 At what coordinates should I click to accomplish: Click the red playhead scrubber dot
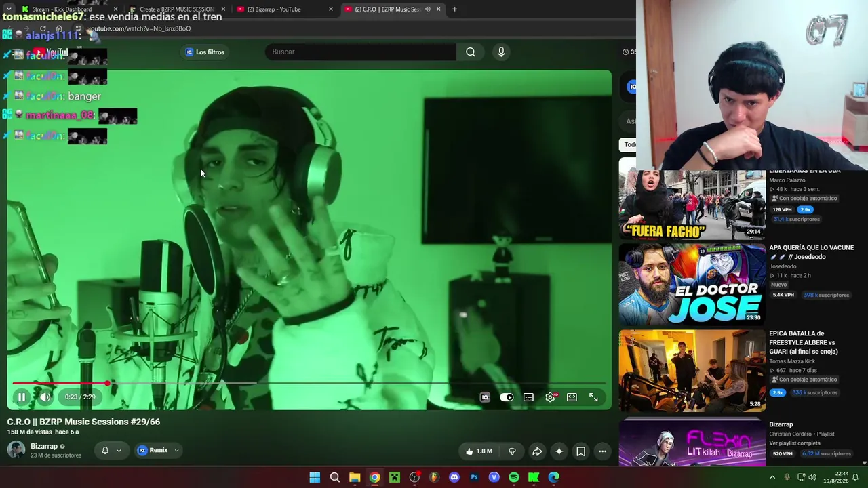pyautogui.click(x=107, y=384)
